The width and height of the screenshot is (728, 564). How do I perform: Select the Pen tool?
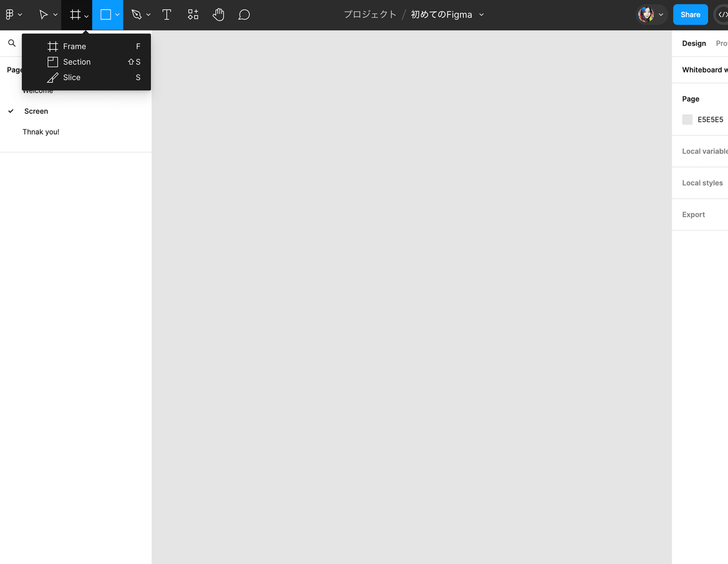point(136,15)
